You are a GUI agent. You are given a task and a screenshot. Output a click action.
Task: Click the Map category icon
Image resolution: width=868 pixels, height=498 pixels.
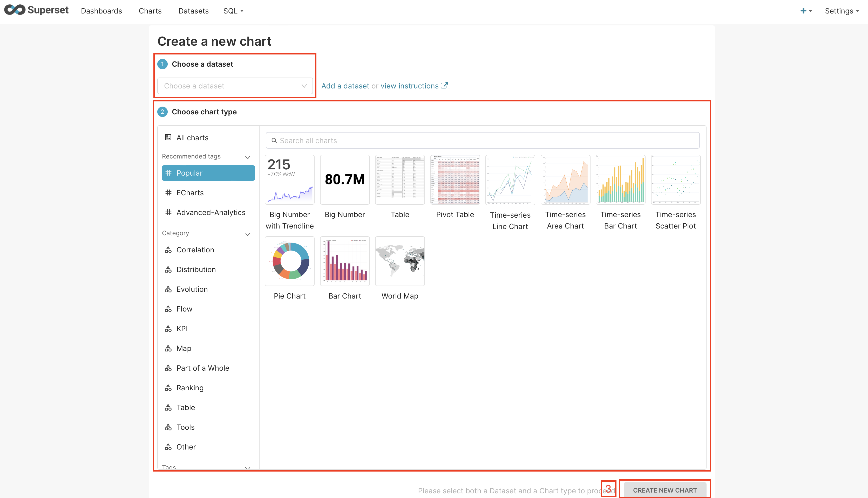click(168, 349)
